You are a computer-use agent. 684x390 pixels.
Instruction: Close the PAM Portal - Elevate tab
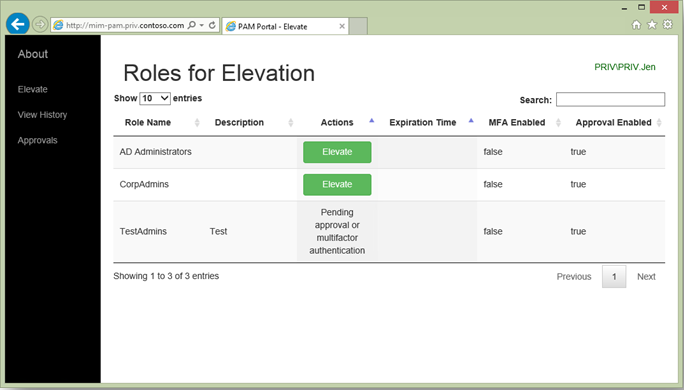click(x=342, y=26)
